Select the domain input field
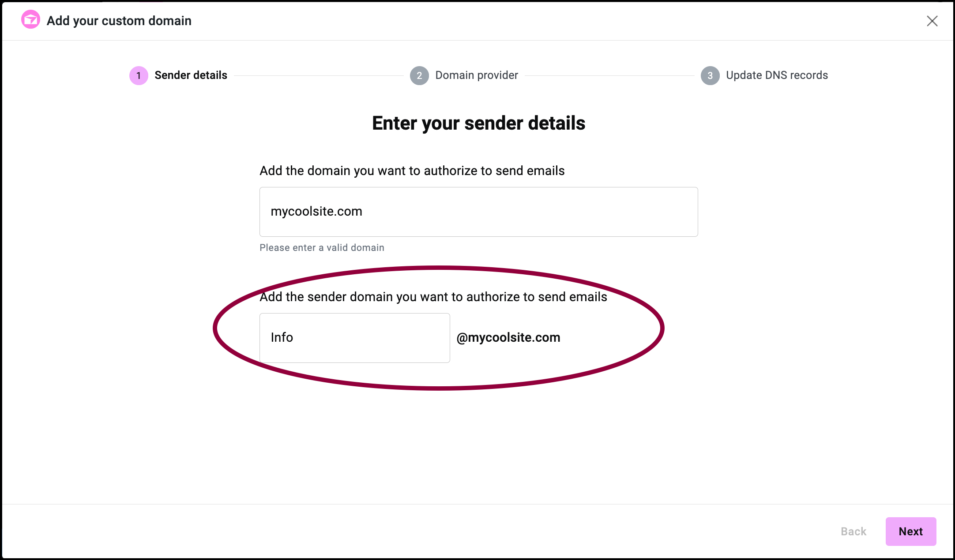The width and height of the screenshot is (955, 560). [478, 211]
